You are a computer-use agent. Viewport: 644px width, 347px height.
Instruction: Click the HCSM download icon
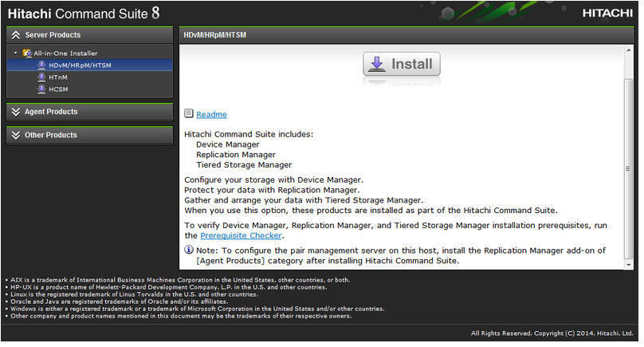41,89
